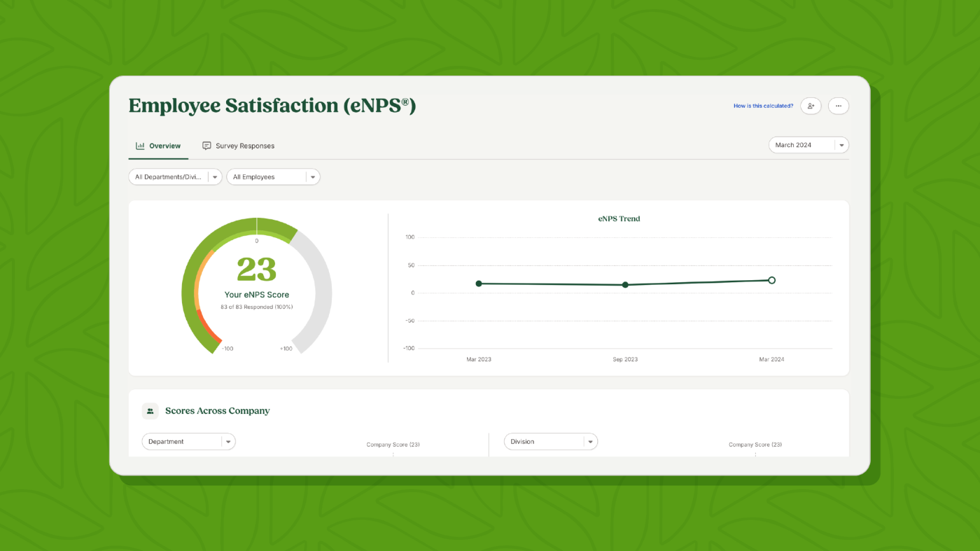Open the All Departments/Divisions dropdown

coord(175,177)
